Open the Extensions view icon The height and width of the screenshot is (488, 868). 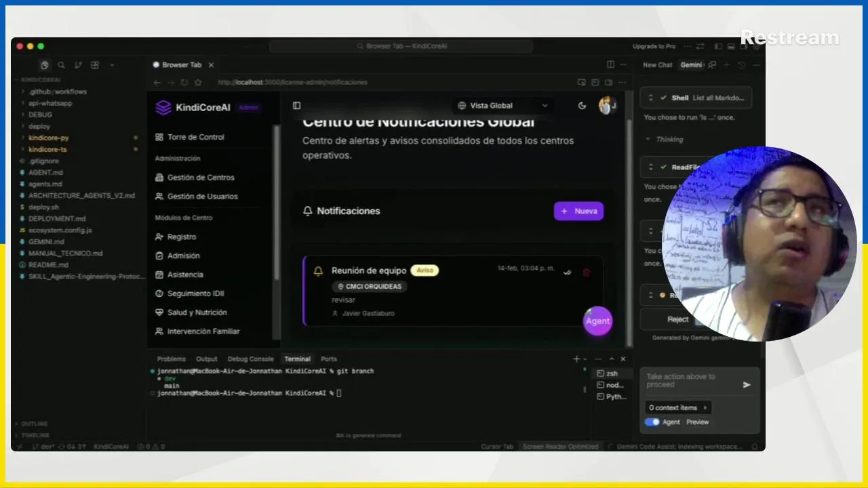tap(95, 65)
